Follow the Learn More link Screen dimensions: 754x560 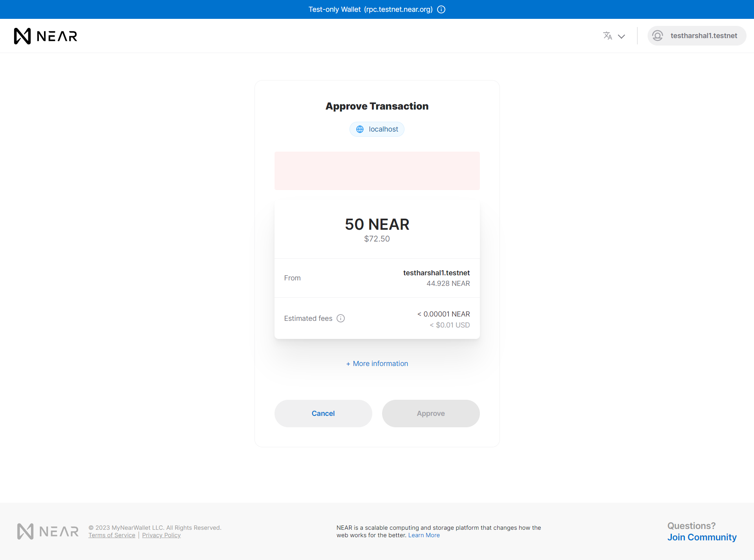tap(424, 535)
